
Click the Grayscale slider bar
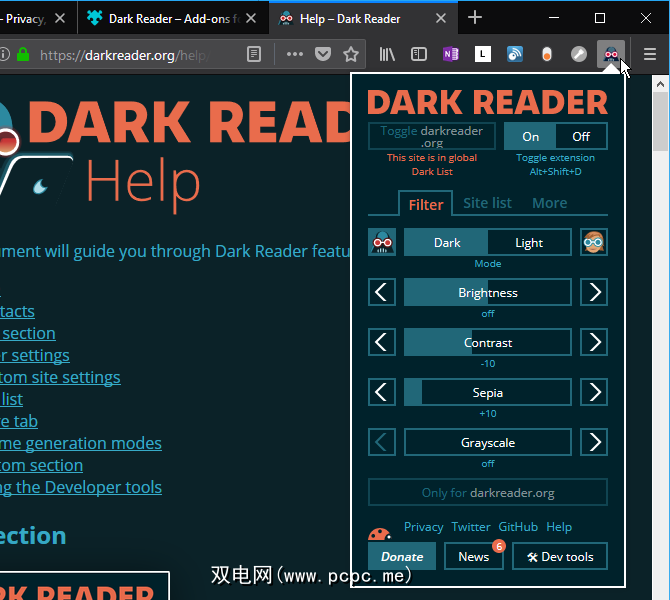pos(487,442)
